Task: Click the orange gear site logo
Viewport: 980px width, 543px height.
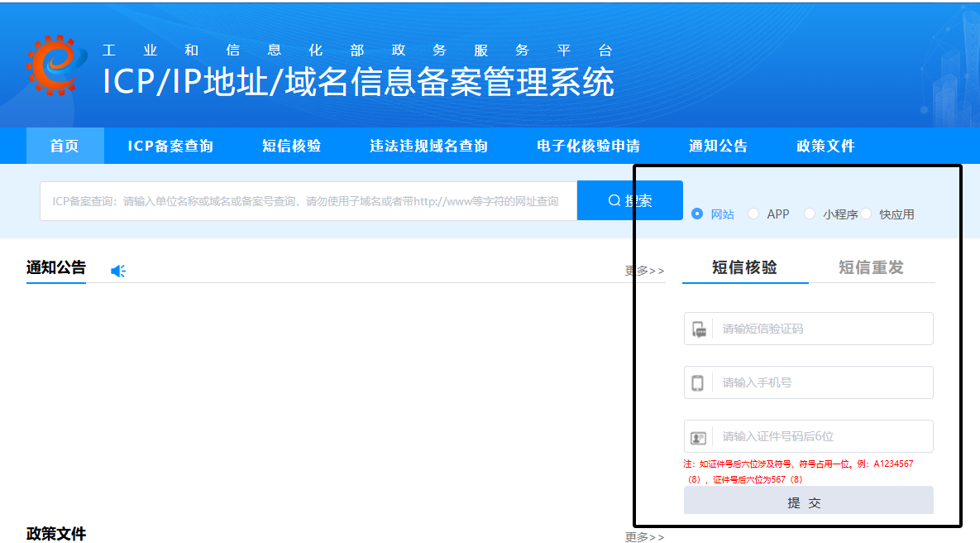Action: tap(56, 65)
